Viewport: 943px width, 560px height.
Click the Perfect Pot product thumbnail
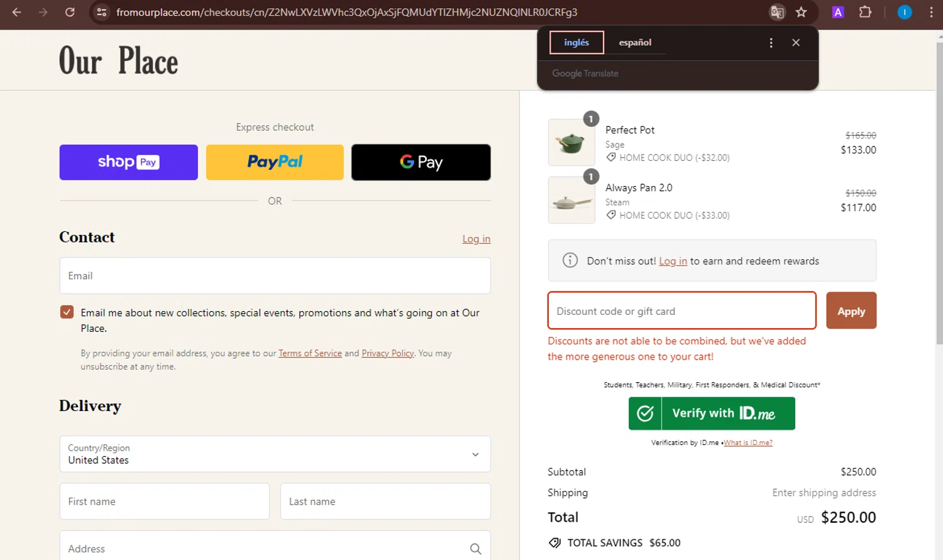[x=571, y=143]
